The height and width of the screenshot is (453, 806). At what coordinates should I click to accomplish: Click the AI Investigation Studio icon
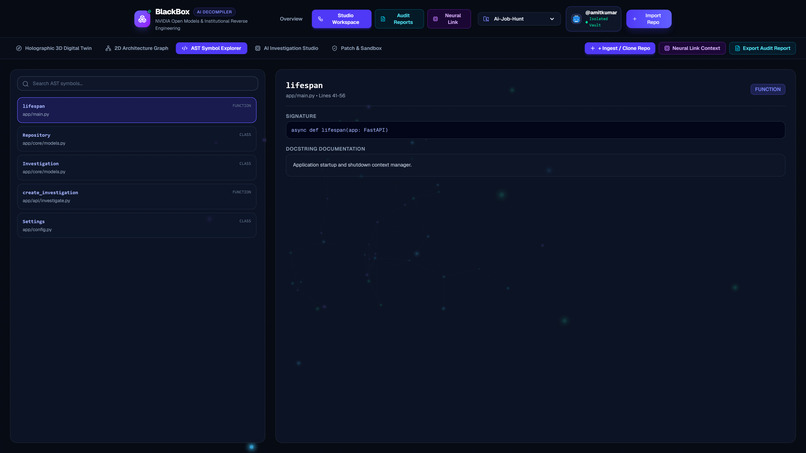point(258,48)
